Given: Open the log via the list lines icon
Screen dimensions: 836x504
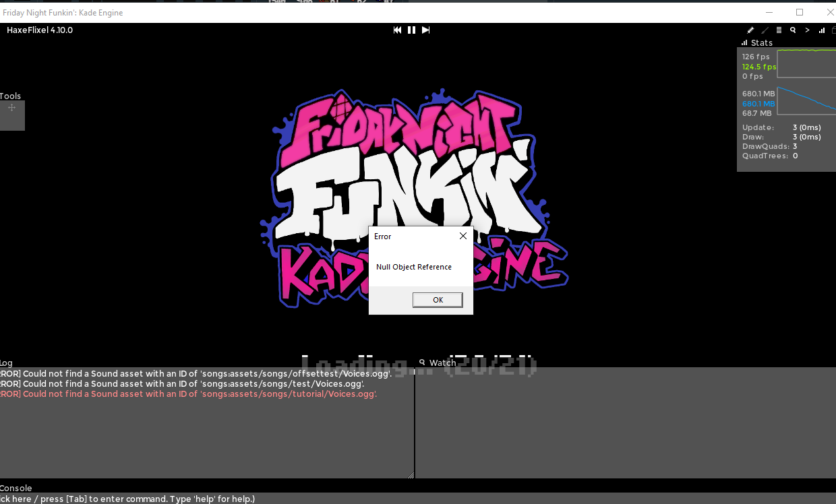Looking at the screenshot, I should click(x=779, y=30).
